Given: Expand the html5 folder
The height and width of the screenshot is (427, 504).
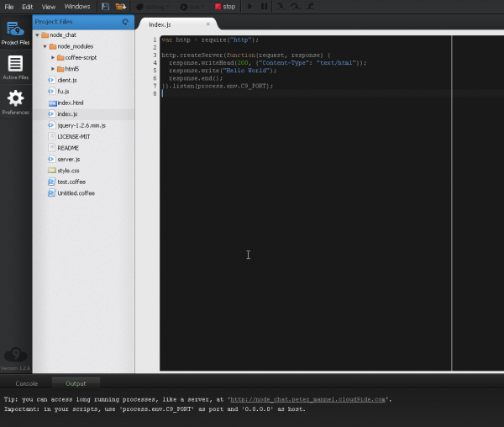Looking at the screenshot, I should (x=52, y=69).
